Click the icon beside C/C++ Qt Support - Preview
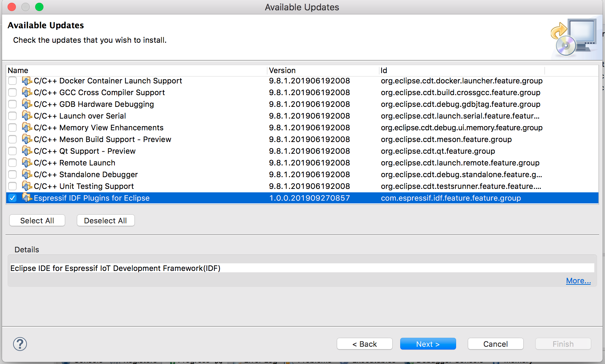Screen dimensions: 605x364 [x=27, y=151]
